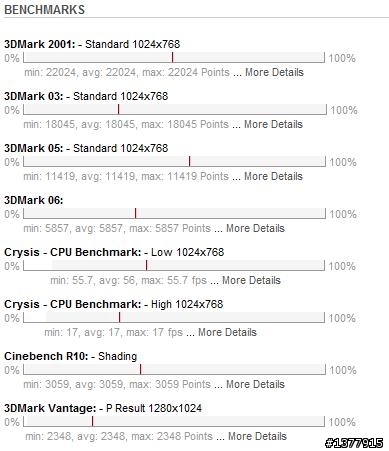The image size is (389, 451).
Task: Open More Details for 3DMark 05
Action: coord(273,176)
